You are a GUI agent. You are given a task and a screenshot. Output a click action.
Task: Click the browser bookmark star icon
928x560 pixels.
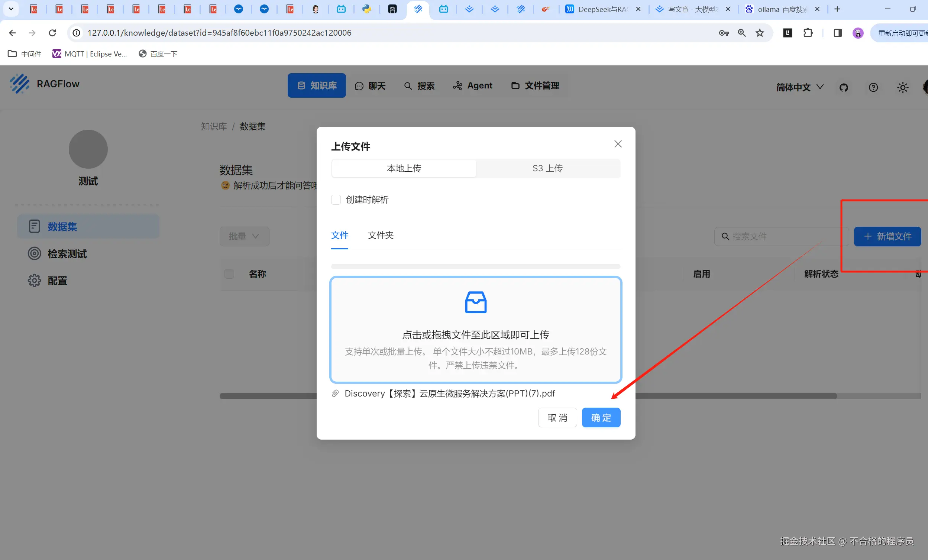760,33
